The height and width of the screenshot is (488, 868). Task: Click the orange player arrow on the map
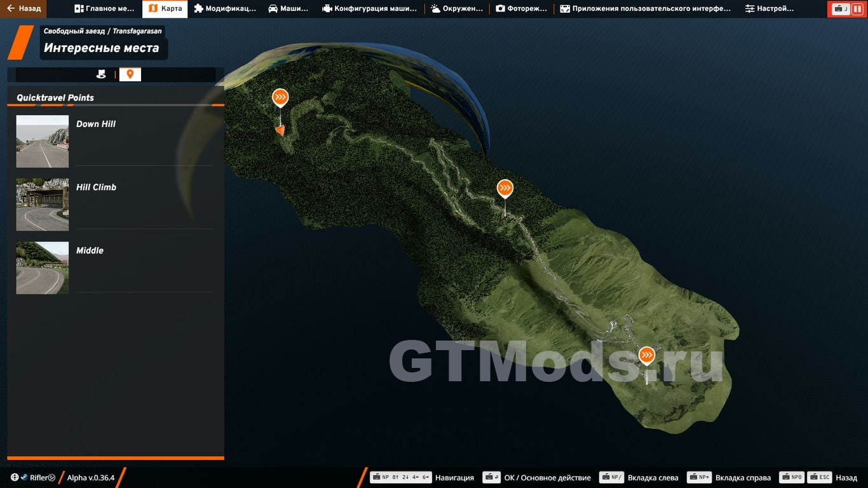pos(280,130)
